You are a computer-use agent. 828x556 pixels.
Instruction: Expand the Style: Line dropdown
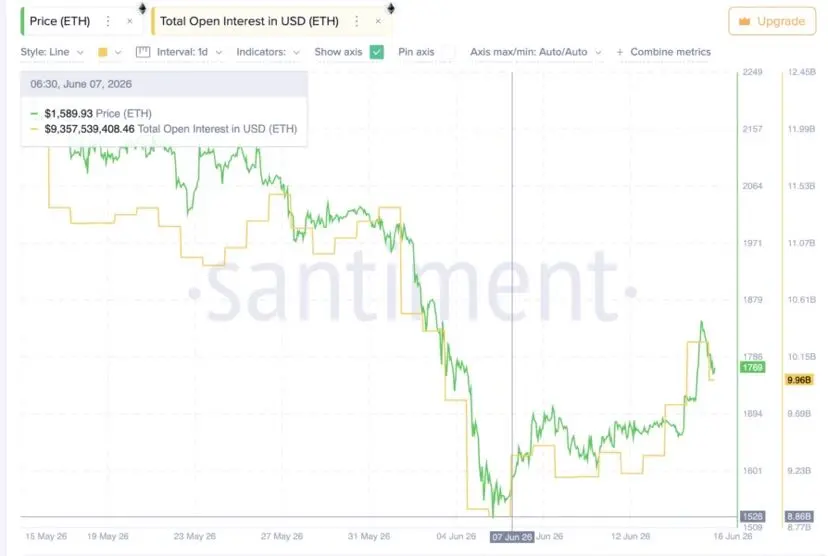tap(52, 52)
